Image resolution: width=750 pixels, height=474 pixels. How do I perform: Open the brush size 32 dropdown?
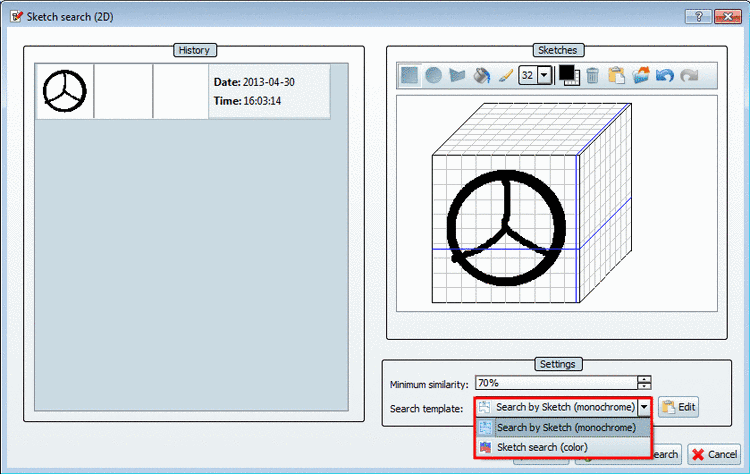click(x=544, y=75)
